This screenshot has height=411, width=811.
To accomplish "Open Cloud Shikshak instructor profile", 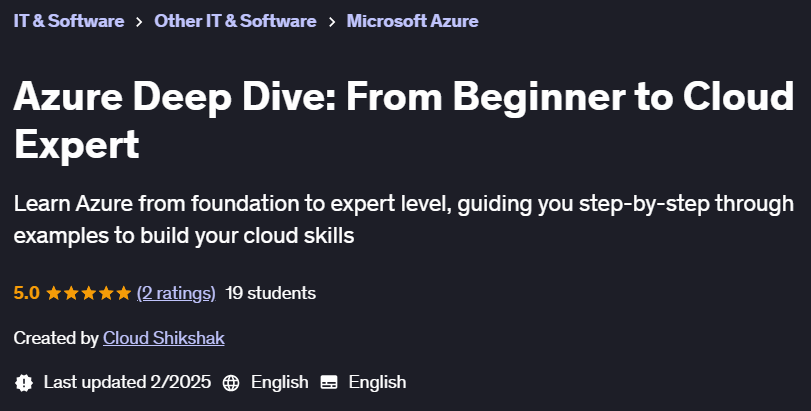I will pyautogui.click(x=163, y=338).
